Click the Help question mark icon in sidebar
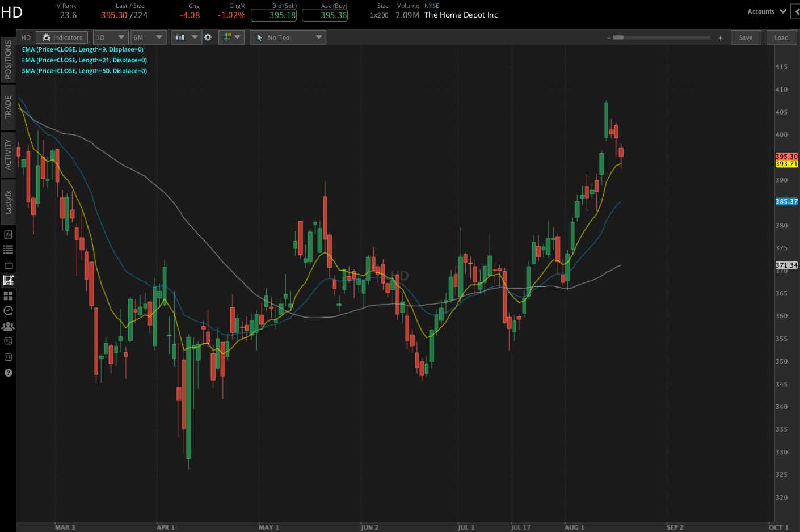 [x=8, y=373]
